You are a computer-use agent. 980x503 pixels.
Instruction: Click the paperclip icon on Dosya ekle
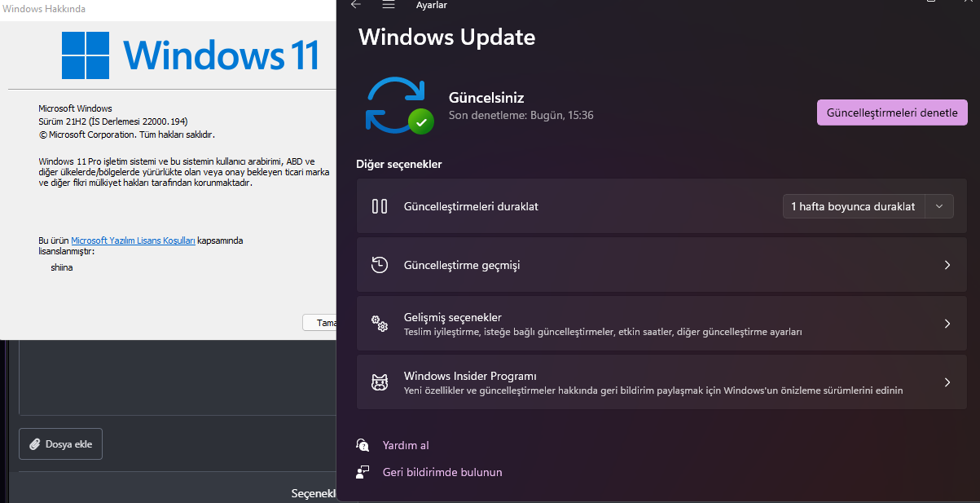pyautogui.click(x=35, y=444)
